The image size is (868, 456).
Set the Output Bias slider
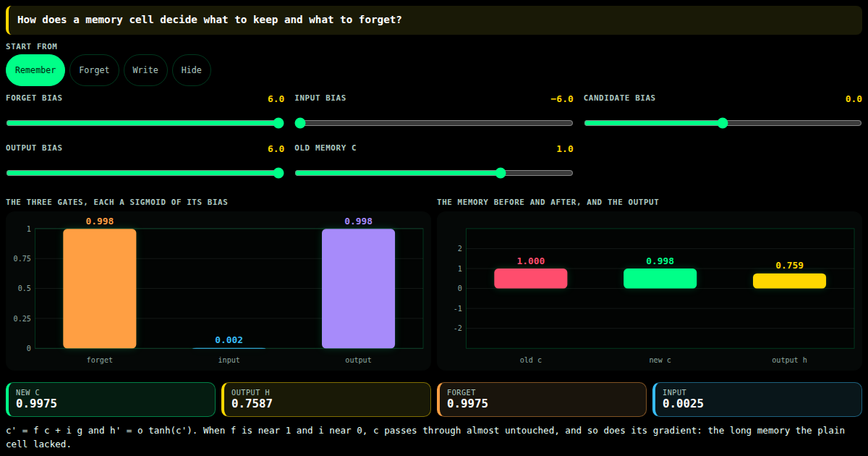pyautogui.click(x=145, y=173)
